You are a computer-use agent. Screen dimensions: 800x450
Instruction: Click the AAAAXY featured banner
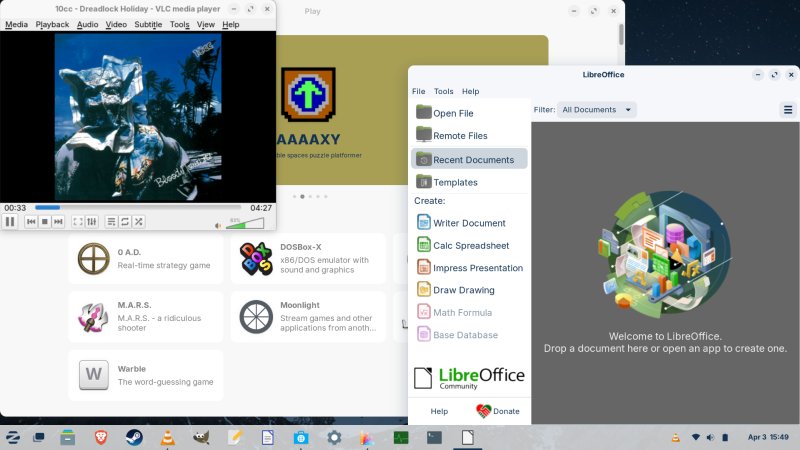pyautogui.click(x=342, y=110)
